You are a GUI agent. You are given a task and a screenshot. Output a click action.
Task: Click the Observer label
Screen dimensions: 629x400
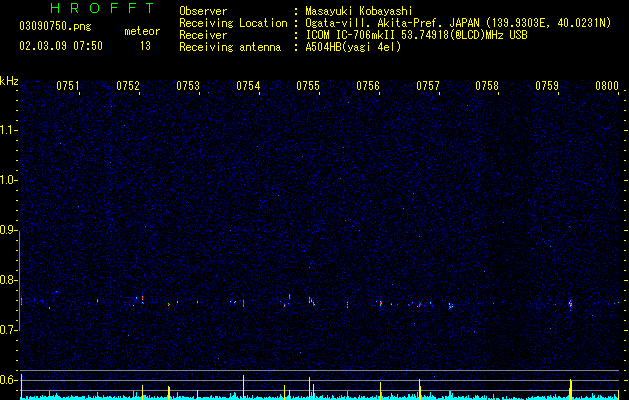(203, 11)
